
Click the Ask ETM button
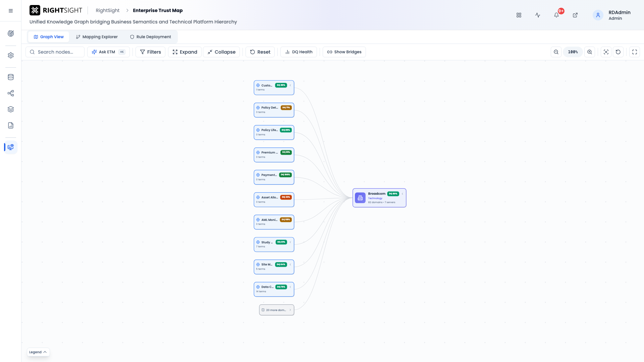(108, 52)
